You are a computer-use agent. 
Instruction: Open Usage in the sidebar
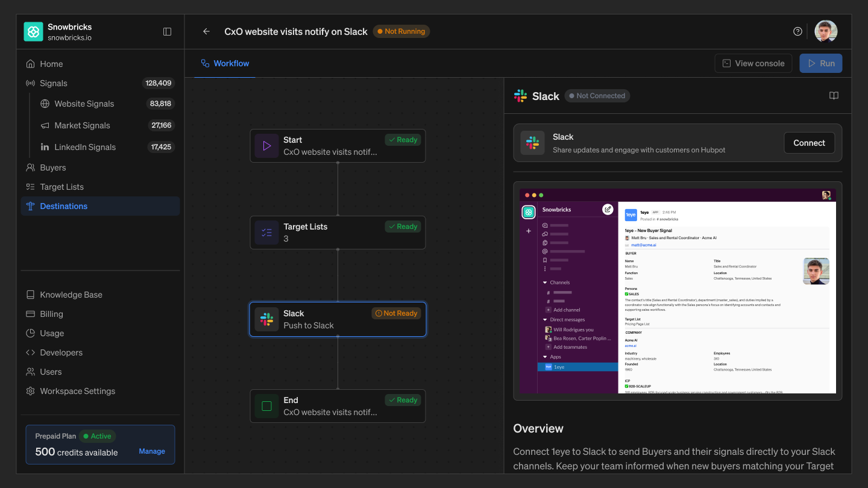point(100,333)
